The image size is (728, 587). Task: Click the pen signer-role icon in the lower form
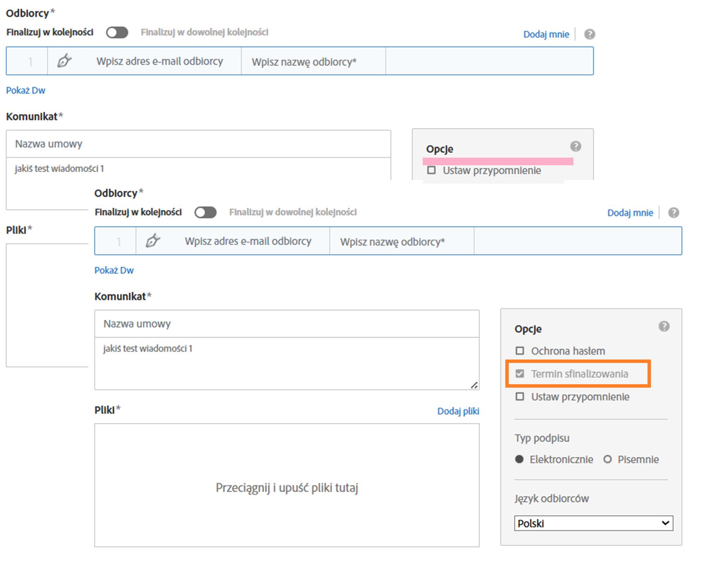pyautogui.click(x=153, y=241)
